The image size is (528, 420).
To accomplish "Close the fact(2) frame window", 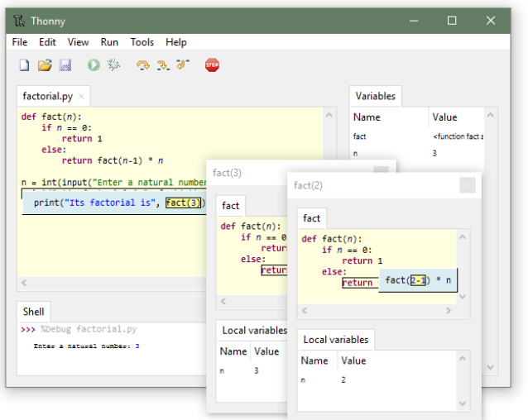I will [x=468, y=185].
